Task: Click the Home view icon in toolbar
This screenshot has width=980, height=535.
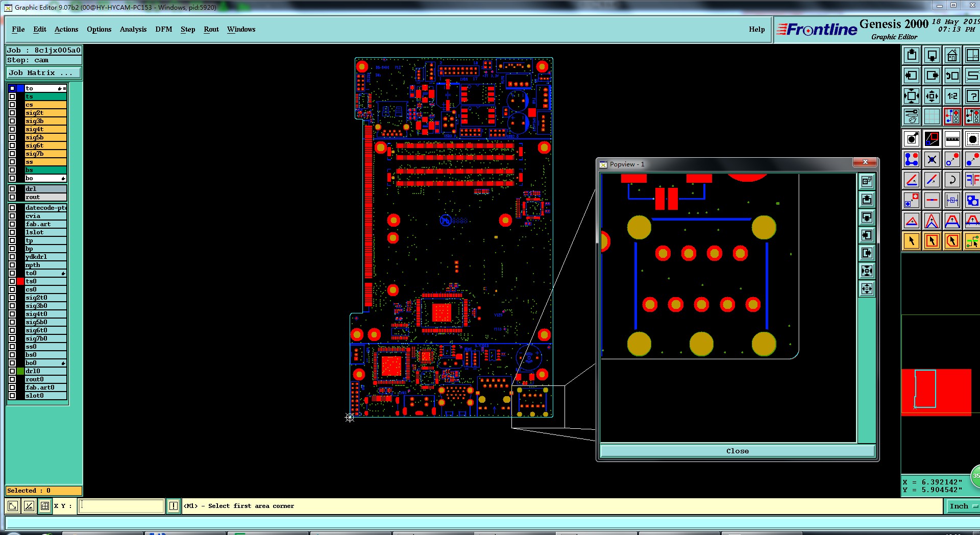Action: tap(952, 55)
